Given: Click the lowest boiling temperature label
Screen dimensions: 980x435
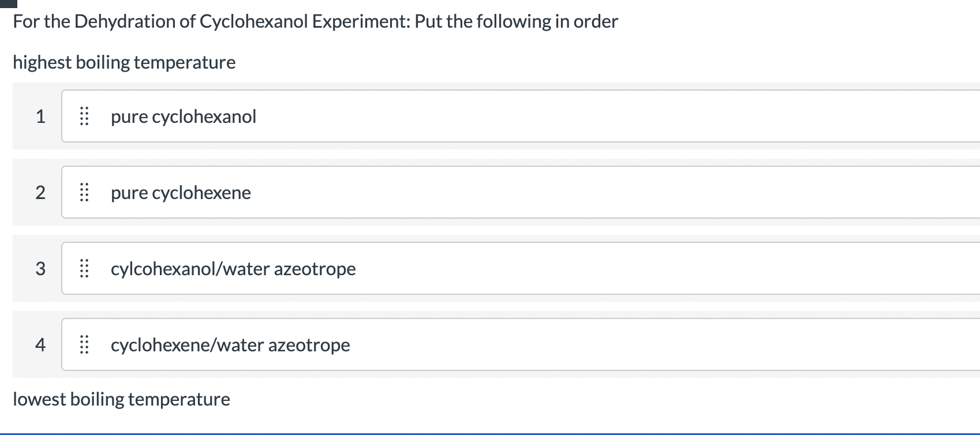Looking at the screenshot, I should point(122,398).
